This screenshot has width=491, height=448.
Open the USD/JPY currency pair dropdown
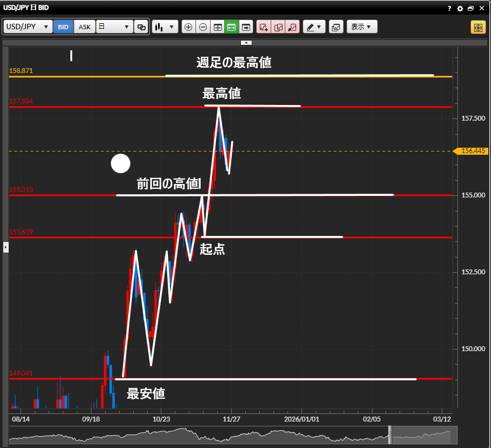pyautogui.click(x=28, y=27)
